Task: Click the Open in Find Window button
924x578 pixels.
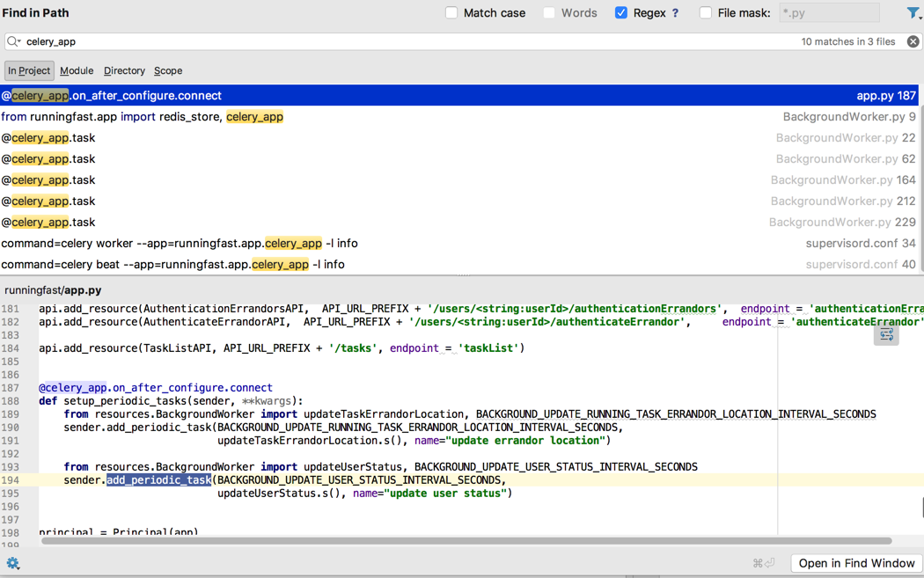Action: click(856, 563)
